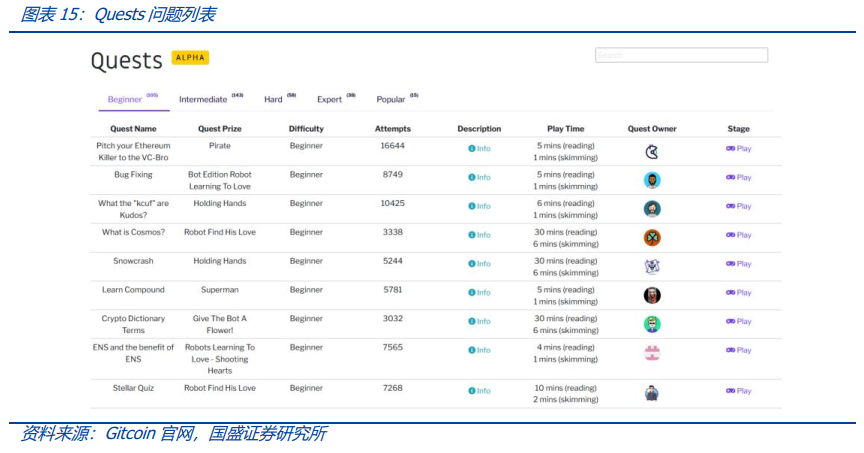Click the 3032 attempts value
The height and width of the screenshot is (453, 864).
pos(393,318)
